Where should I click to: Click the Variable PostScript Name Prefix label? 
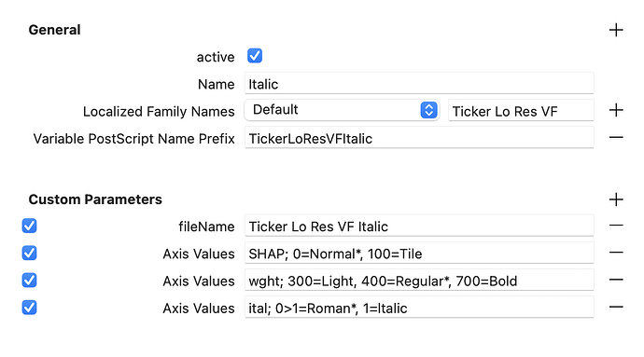click(133, 139)
